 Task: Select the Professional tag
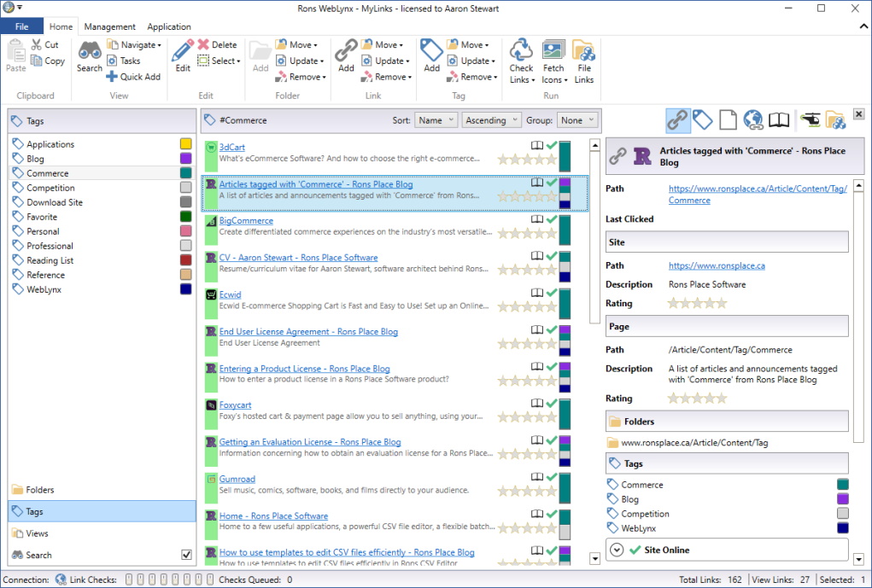[102, 246]
